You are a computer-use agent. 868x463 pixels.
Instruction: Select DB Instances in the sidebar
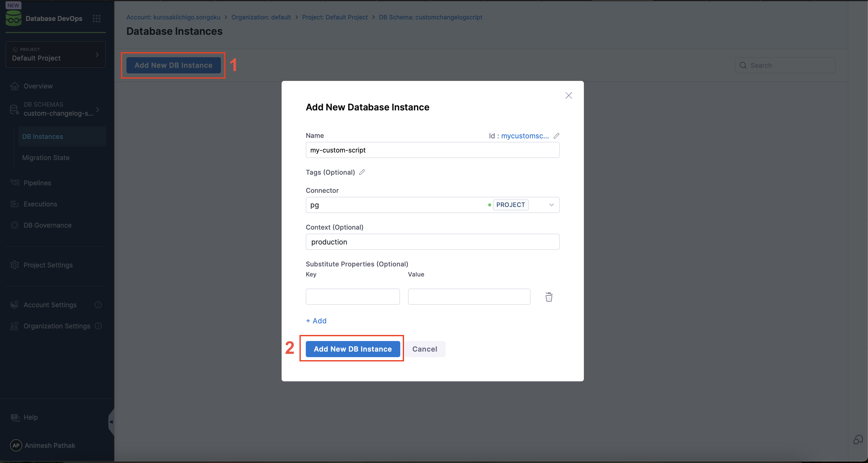click(43, 136)
